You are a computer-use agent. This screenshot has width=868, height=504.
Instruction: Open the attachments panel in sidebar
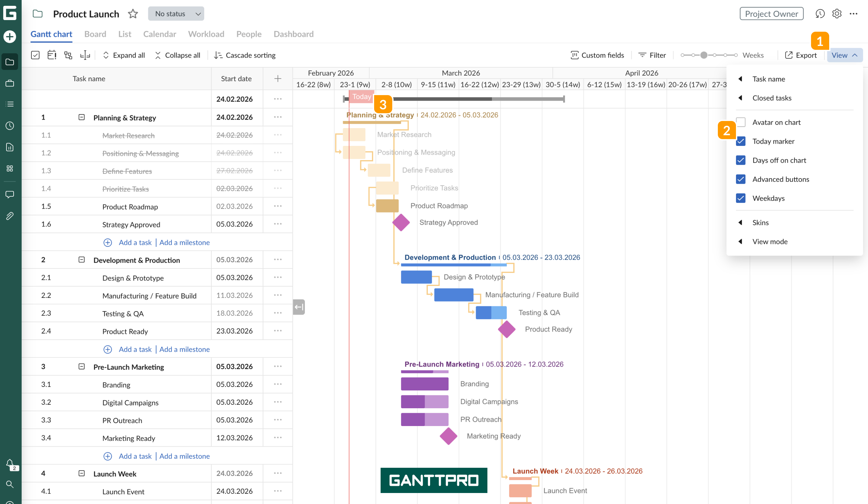[10, 216]
